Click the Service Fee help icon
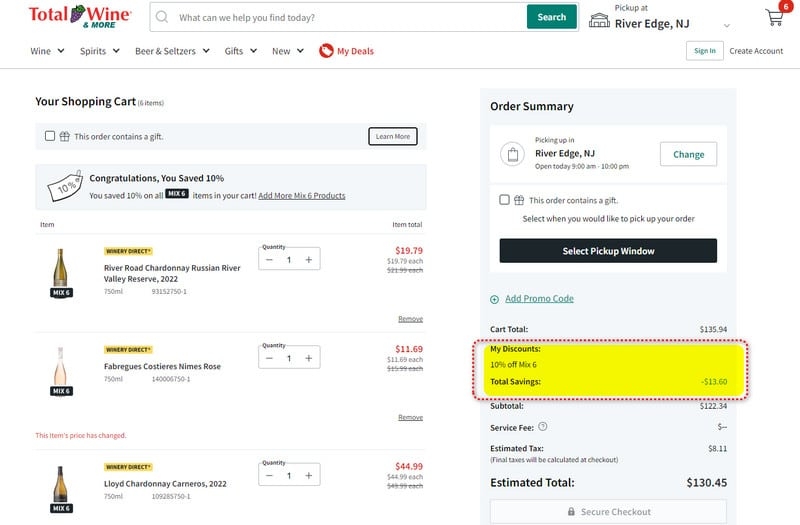This screenshot has width=800, height=525. 543,427
